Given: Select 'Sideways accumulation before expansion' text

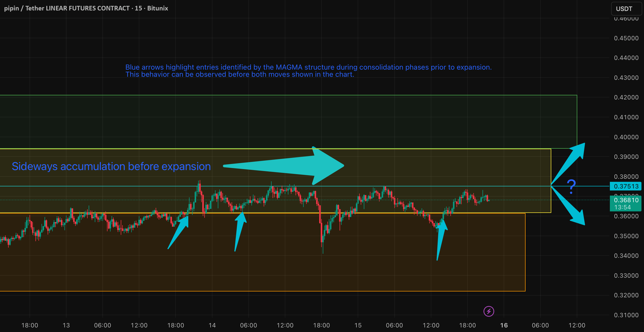Looking at the screenshot, I should [111, 167].
